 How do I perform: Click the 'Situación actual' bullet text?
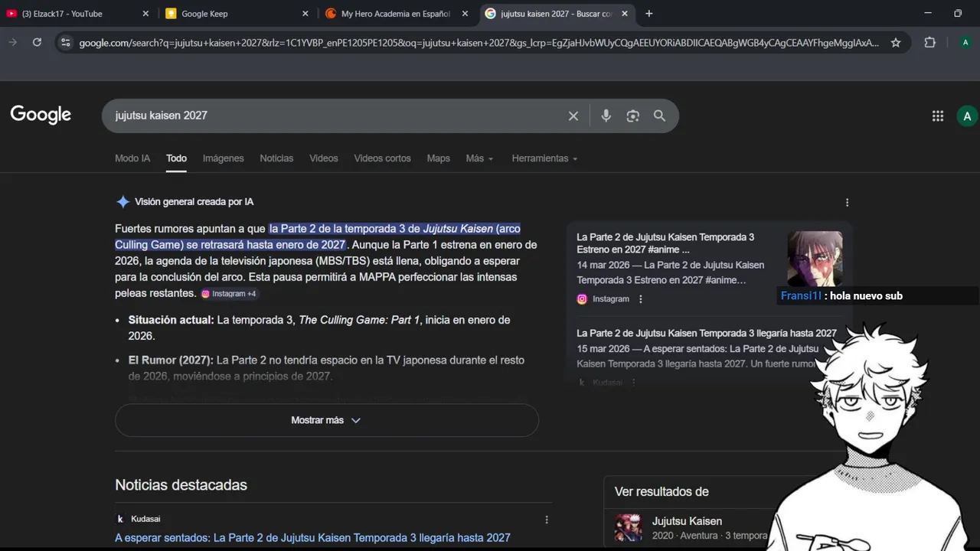[x=319, y=328]
